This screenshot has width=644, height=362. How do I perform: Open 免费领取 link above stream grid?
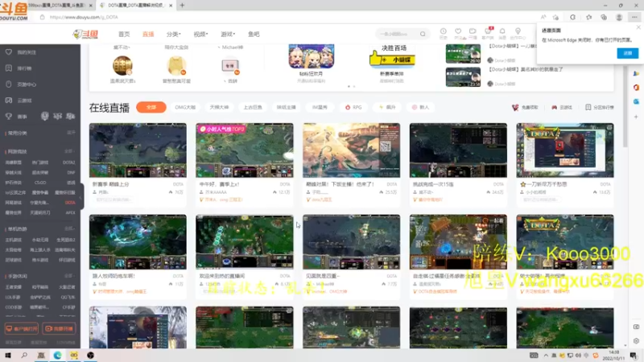pyautogui.click(x=526, y=107)
